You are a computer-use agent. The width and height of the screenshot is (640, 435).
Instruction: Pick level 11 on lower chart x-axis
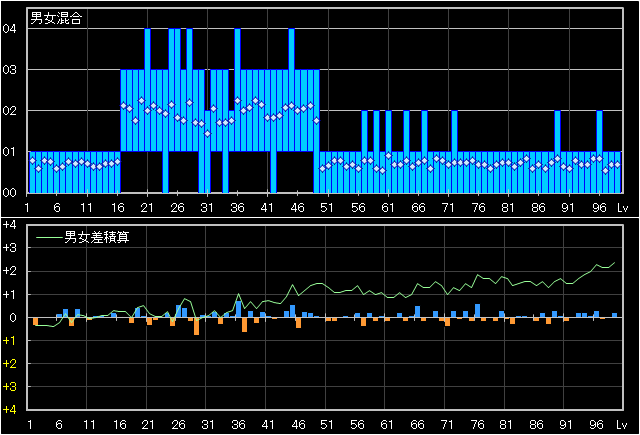click(x=89, y=425)
